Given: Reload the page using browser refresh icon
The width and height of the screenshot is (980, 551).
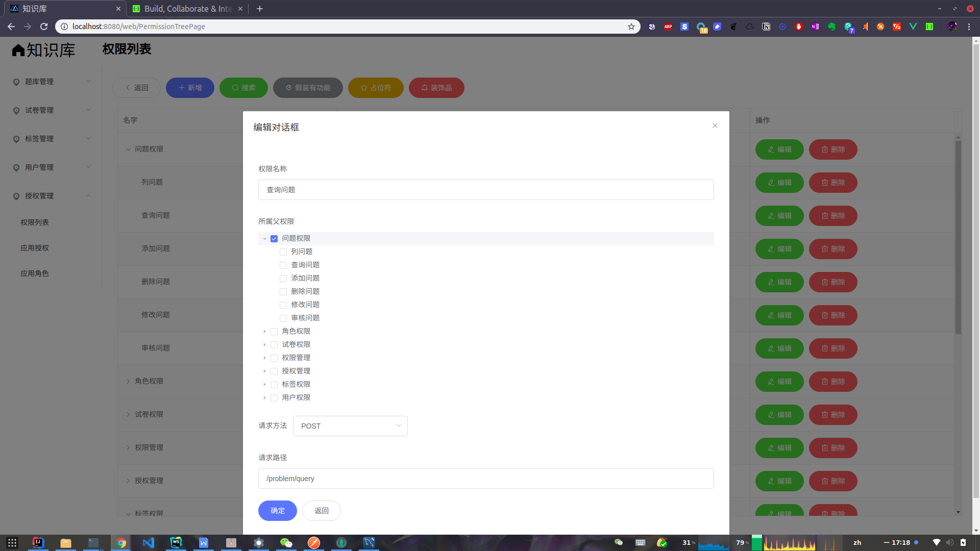Looking at the screenshot, I should 44,27.
